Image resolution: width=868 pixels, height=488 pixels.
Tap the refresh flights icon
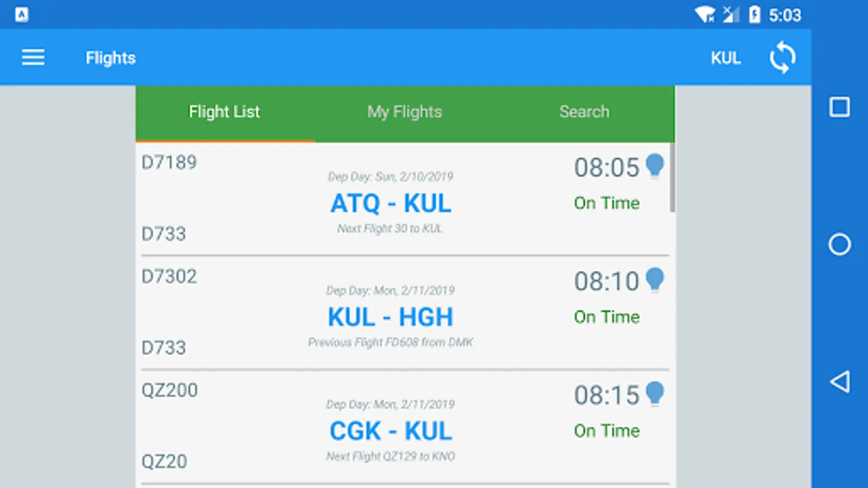tap(782, 57)
